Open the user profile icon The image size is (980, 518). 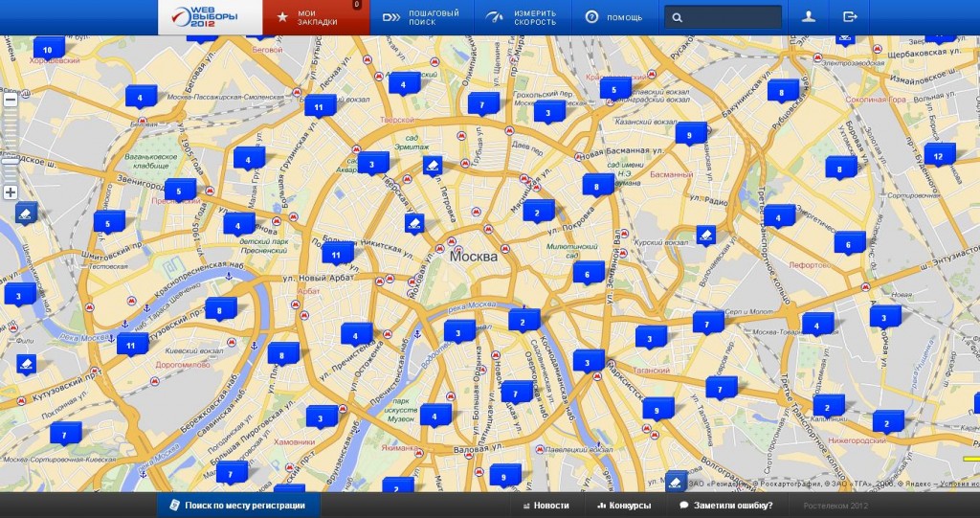coord(809,17)
